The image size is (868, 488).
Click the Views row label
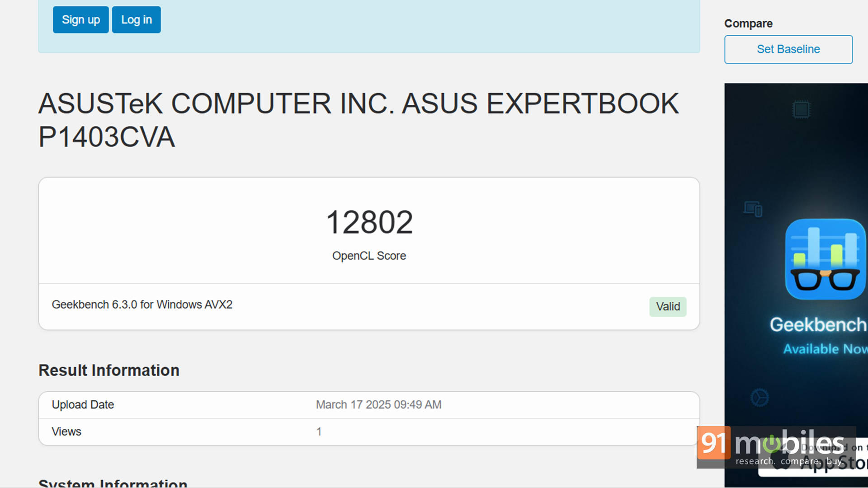[x=66, y=432]
